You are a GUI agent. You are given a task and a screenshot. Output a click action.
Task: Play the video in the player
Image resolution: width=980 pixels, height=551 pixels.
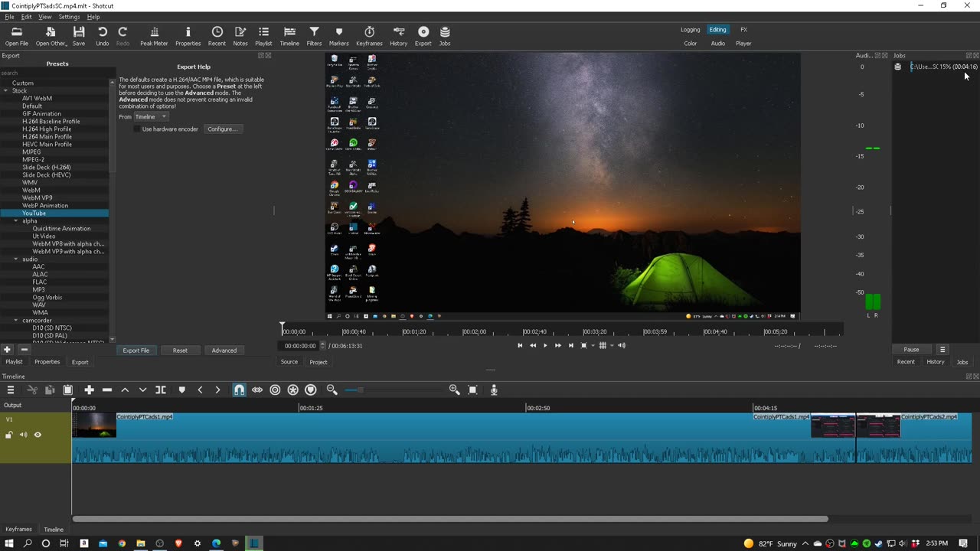(x=545, y=346)
